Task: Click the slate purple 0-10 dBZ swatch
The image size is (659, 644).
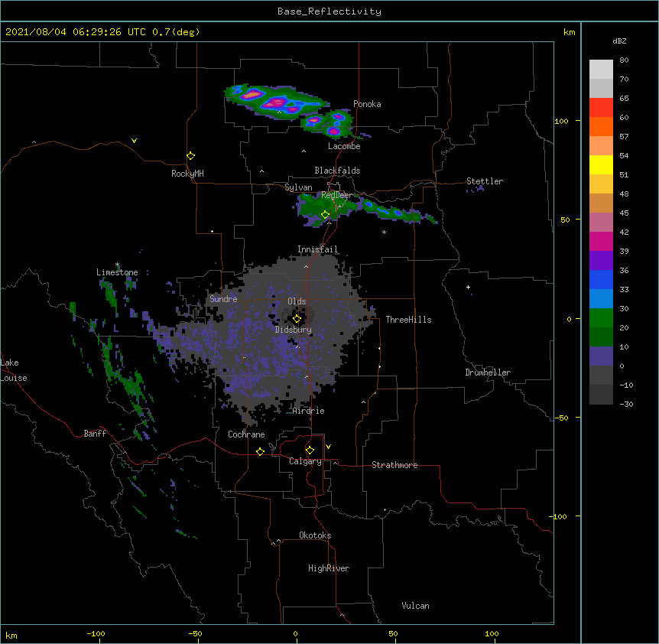Action: [601, 356]
